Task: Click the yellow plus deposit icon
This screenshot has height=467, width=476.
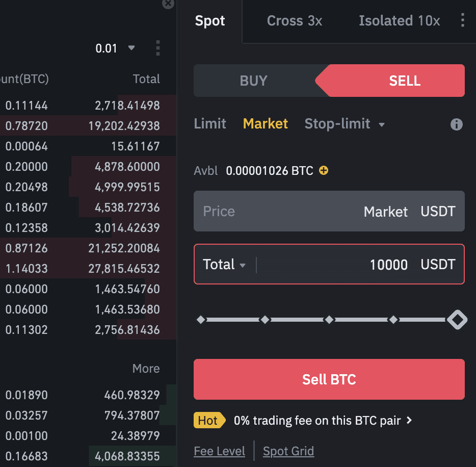Action: click(x=323, y=170)
